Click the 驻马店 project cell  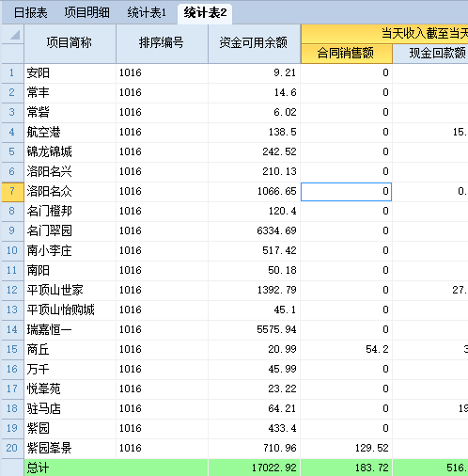tap(70, 409)
